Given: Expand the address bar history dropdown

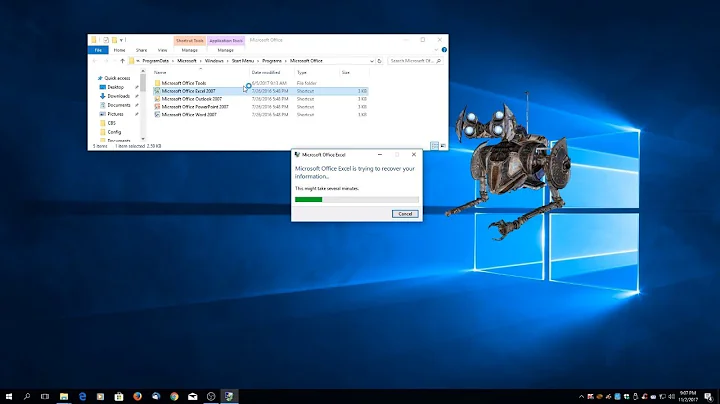Looking at the screenshot, I should (371, 61).
